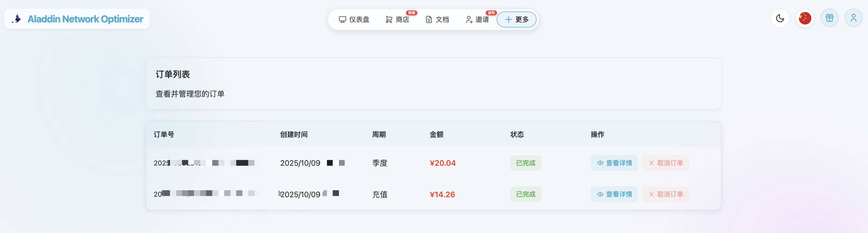Cancel the ¥14.26 recharge order

click(x=665, y=195)
